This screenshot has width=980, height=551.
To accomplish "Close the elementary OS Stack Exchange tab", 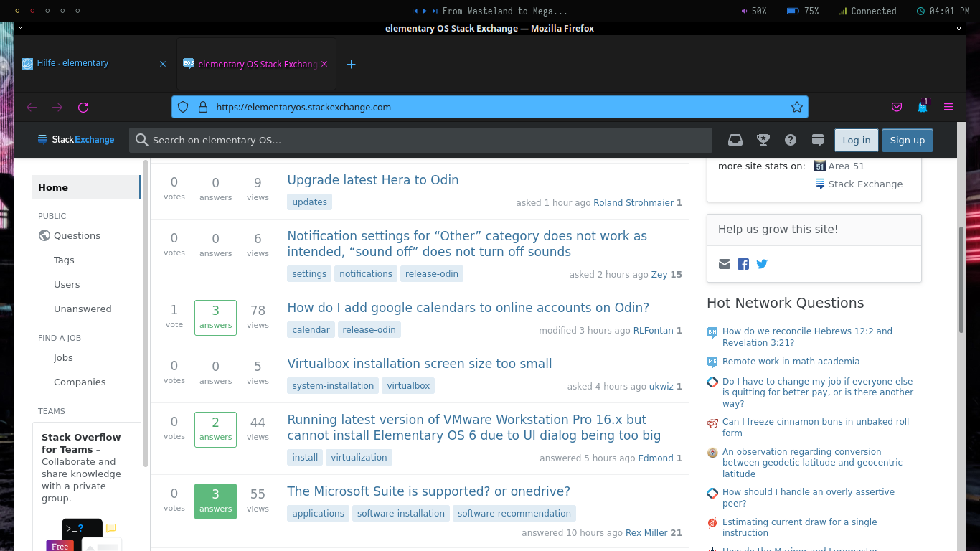I will click(x=324, y=64).
